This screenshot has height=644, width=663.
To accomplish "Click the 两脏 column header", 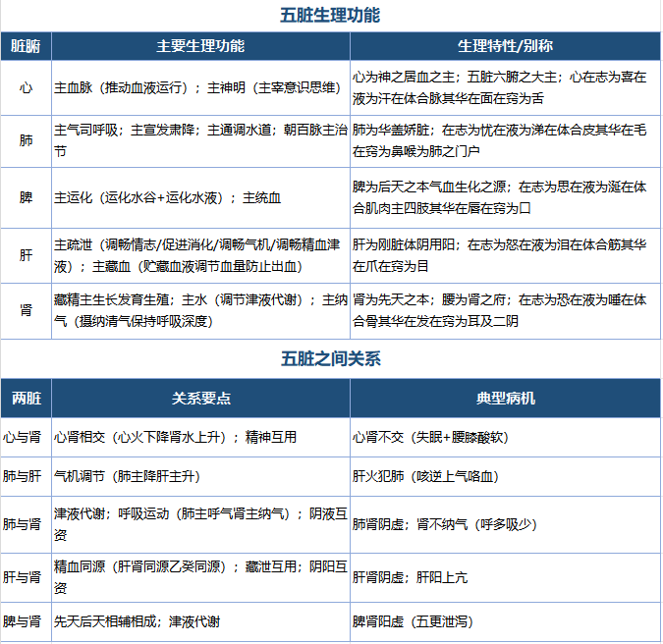I will coord(26,398).
